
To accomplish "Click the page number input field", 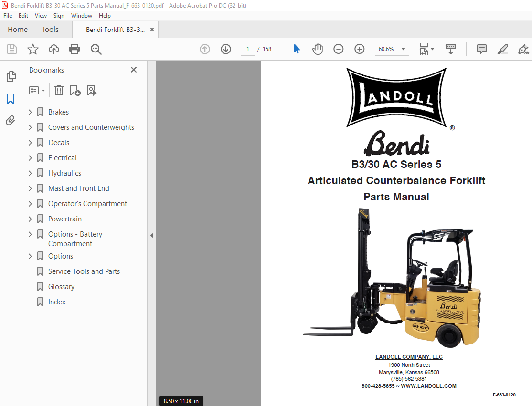I will click(248, 49).
